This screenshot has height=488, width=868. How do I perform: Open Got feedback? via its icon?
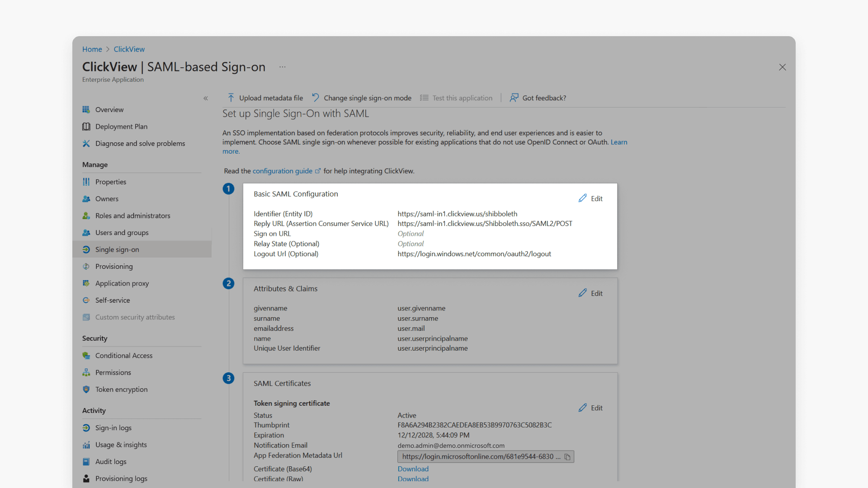tap(514, 98)
